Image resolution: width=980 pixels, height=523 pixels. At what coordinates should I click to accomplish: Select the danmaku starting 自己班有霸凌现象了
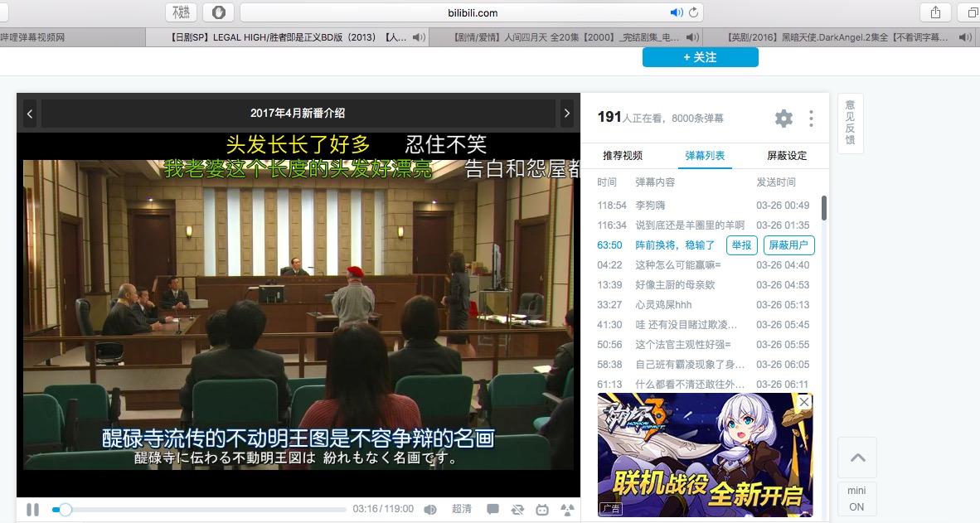click(705, 365)
